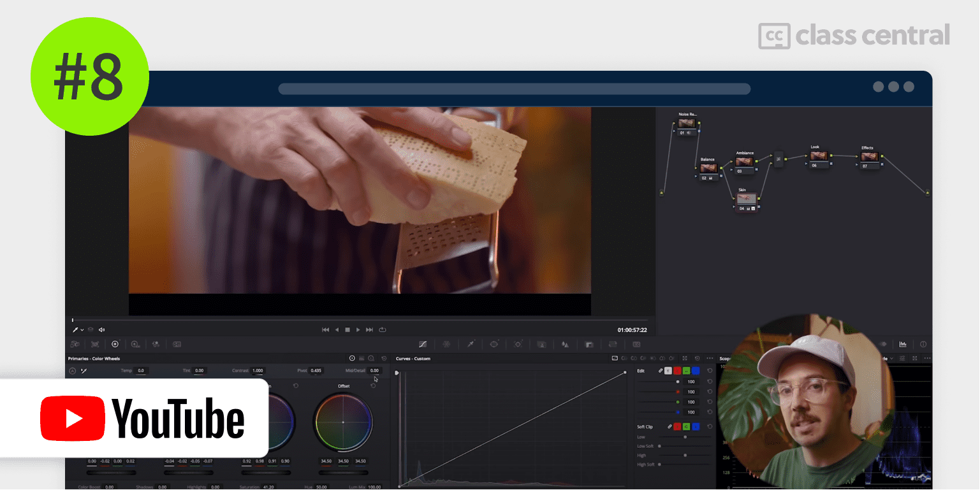Viewport: 980px width, 490px height.
Task: Expand the scope type dropdown chevron
Action: pyautogui.click(x=892, y=359)
